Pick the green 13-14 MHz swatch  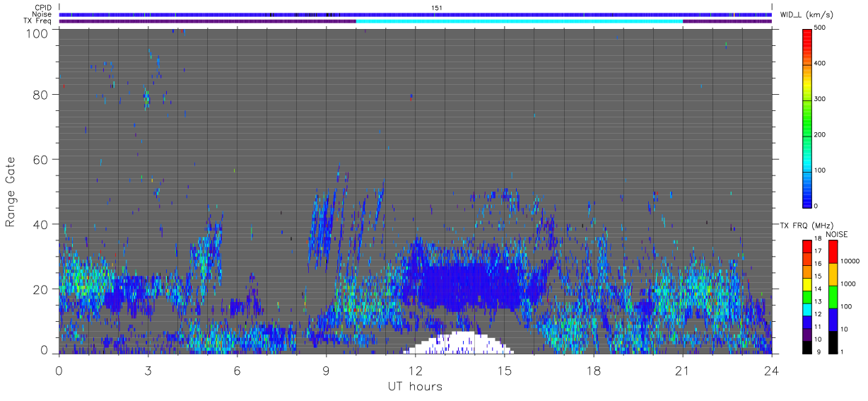point(807,297)
